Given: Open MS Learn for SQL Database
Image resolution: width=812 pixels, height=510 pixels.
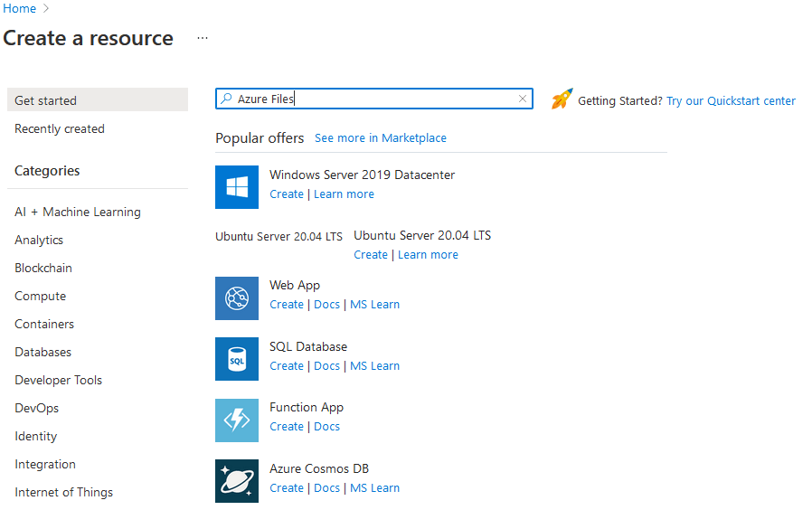Looking at the screenshot, I should 375,366.
